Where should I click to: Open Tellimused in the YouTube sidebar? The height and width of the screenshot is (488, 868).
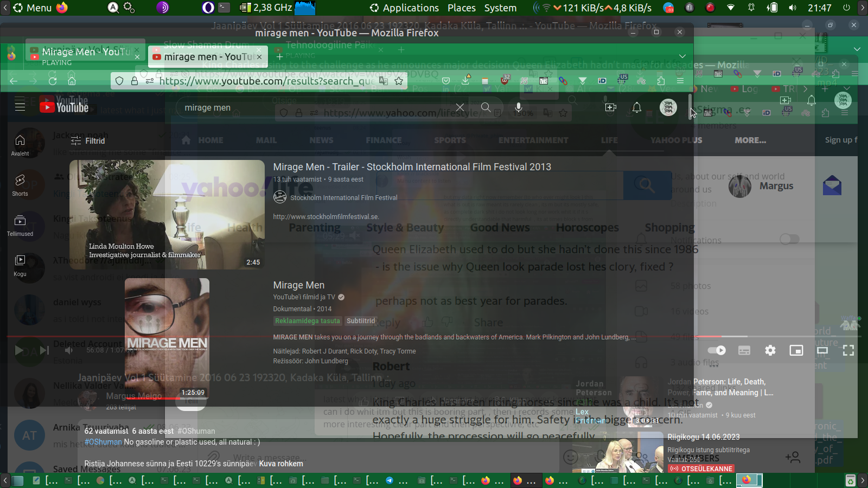point(20,226)
